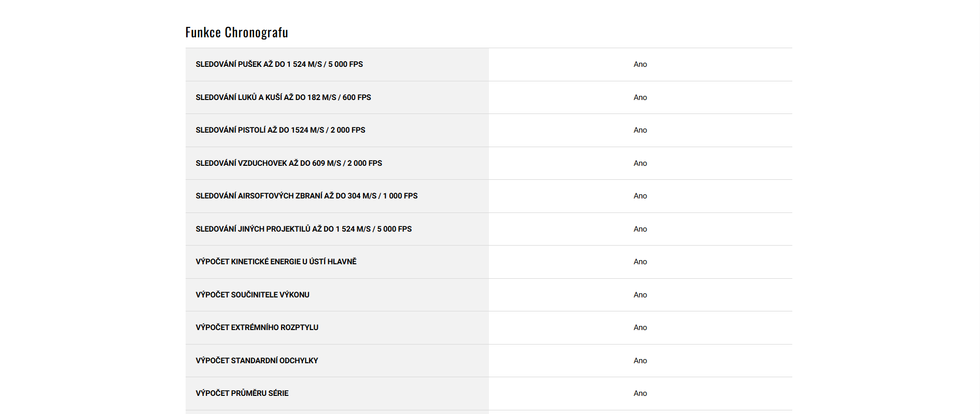Click "Ano" next to bows and crossbows tracking
Screen dimensions: 980x414
640,97
